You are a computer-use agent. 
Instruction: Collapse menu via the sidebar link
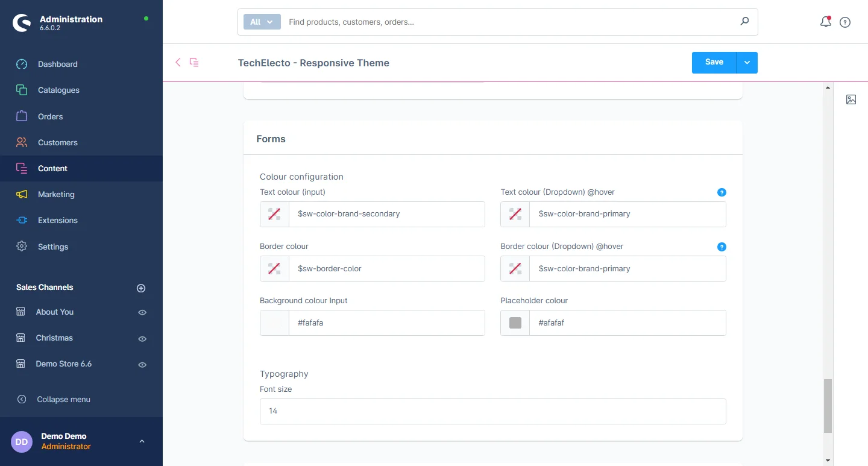click(63, 399)
